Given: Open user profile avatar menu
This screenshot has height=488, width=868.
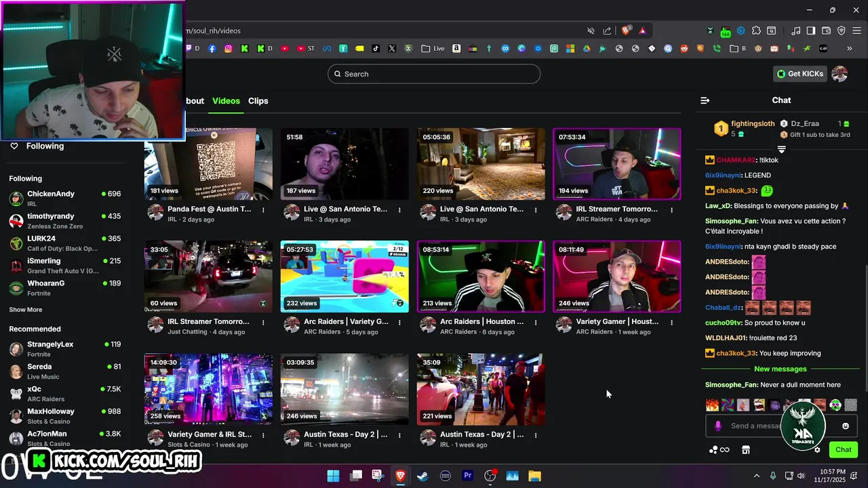Looking at the screenshot, I should 840,74.
